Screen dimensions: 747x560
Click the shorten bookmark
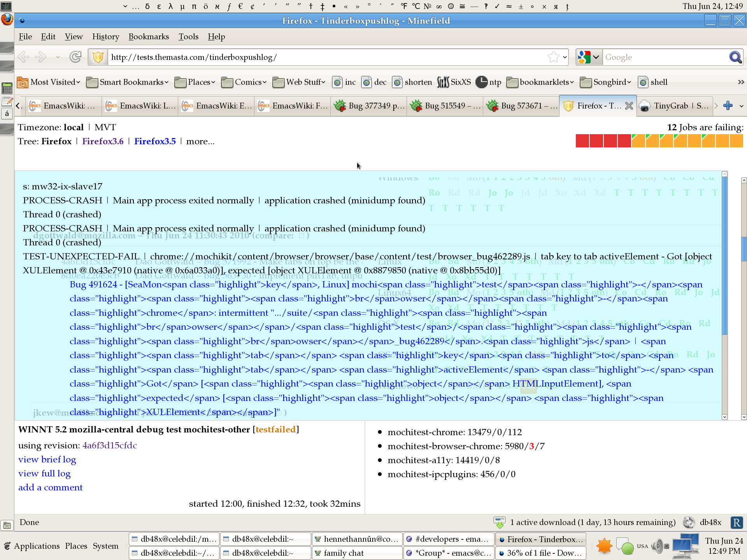pos(413,82)
